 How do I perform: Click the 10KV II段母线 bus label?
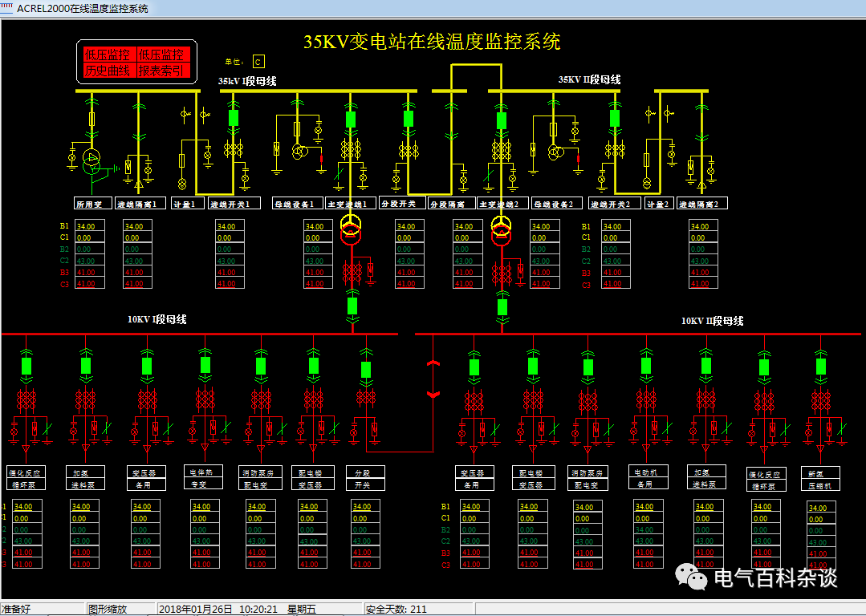(x=712, y=321)
